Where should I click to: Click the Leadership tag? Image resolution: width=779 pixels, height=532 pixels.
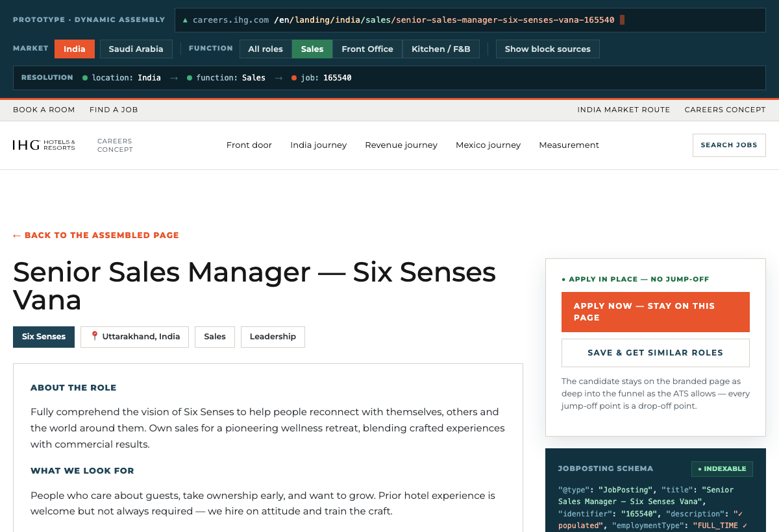coord(273,337)
